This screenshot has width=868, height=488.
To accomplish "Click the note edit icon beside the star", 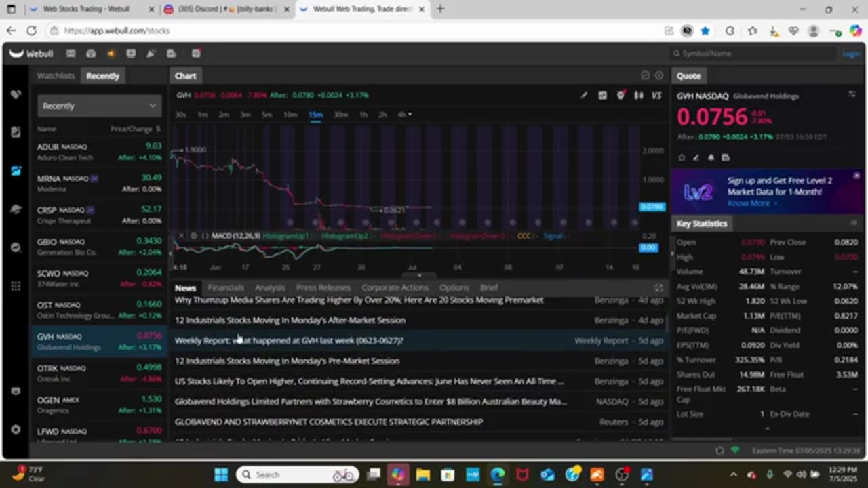I will [x=696, y=157].
